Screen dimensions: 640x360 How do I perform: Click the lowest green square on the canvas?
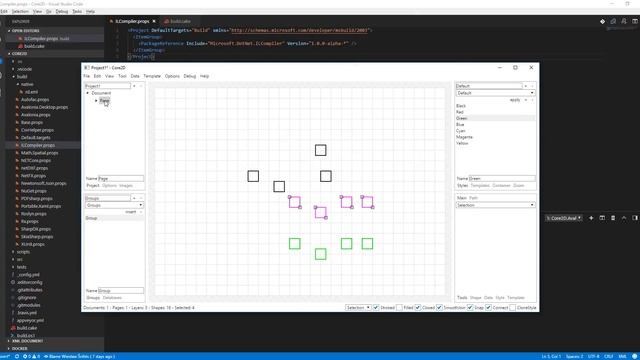320,254
